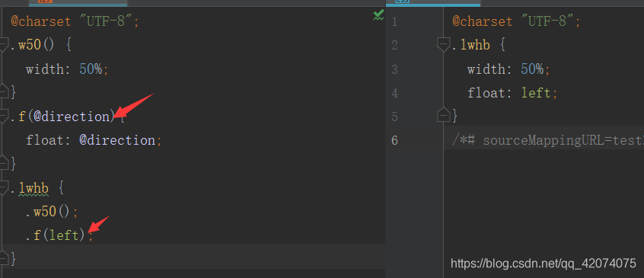Click @charset line in the CSS output editor

[516, 21]
